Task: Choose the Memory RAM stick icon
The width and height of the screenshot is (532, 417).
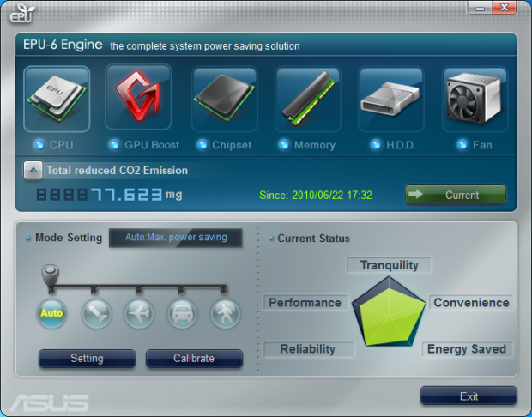Action: pyautogui.click(x=308, y=99)
